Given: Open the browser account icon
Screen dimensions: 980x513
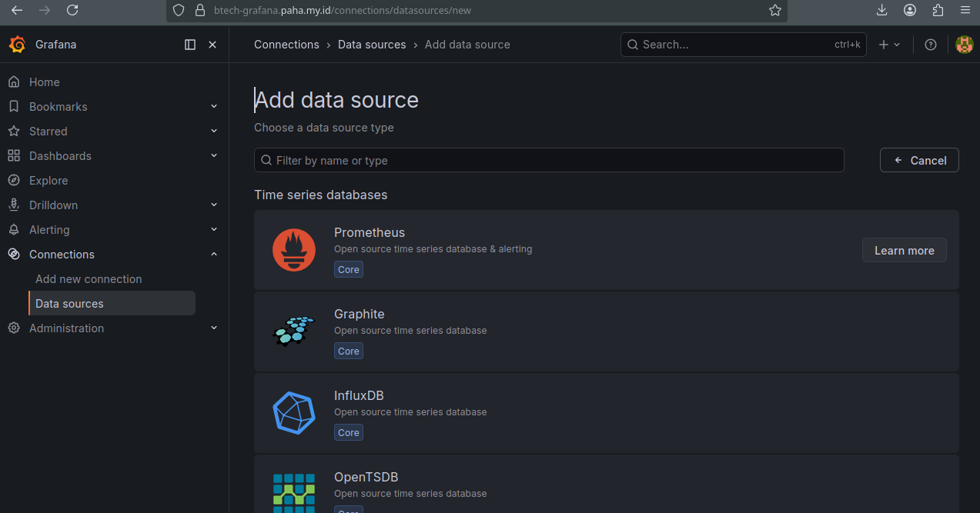Looking at the screenshot, I should [910, 10].
